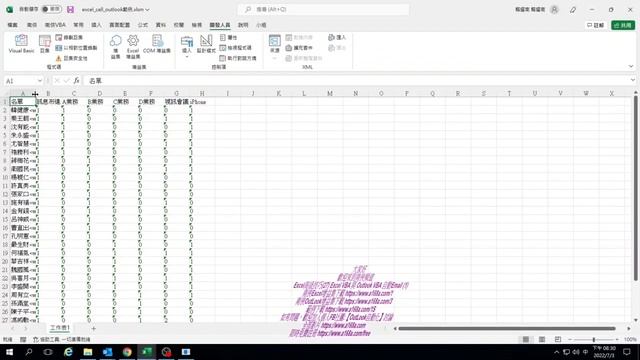640x360 pixels.
Task: Open Windows Start menu
Action: (x=9, y=352)
